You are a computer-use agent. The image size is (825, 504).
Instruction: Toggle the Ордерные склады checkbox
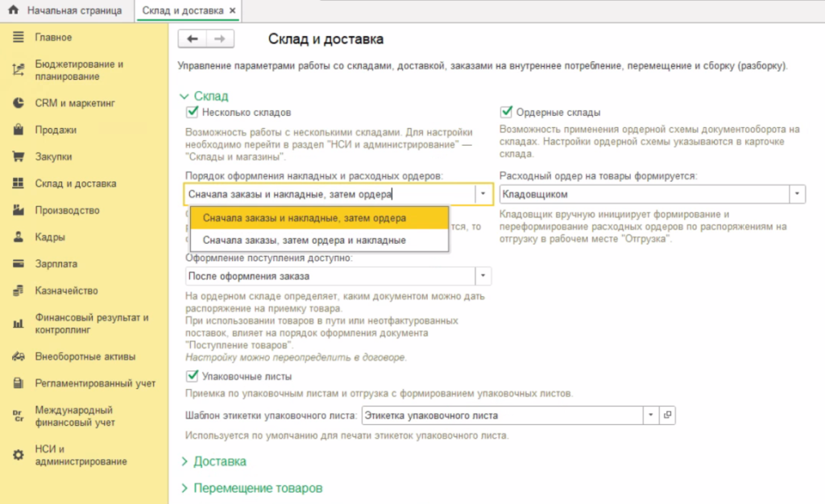coord(506,113)
